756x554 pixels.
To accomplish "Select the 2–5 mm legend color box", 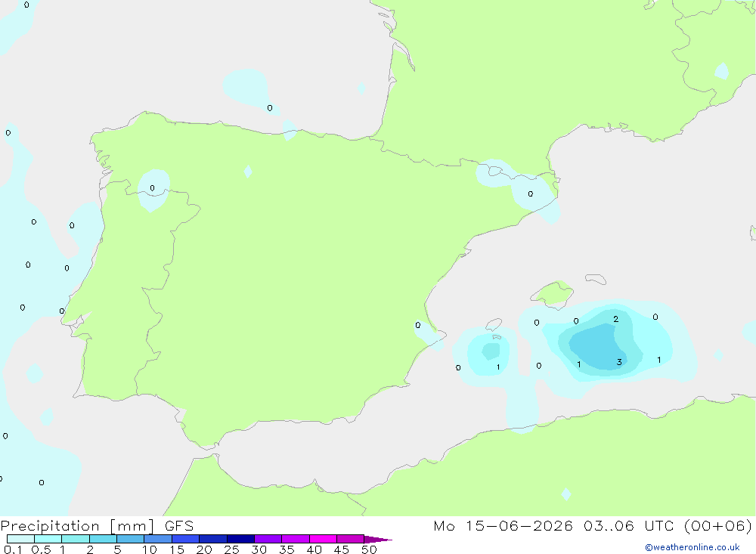I will click(x=103, y=539).
